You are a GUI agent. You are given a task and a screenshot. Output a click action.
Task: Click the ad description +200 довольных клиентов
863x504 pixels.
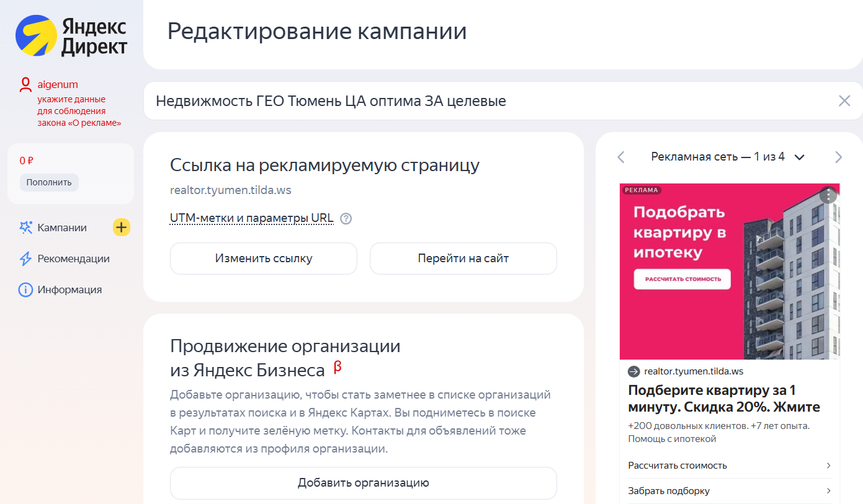click(x=719, y=433)
